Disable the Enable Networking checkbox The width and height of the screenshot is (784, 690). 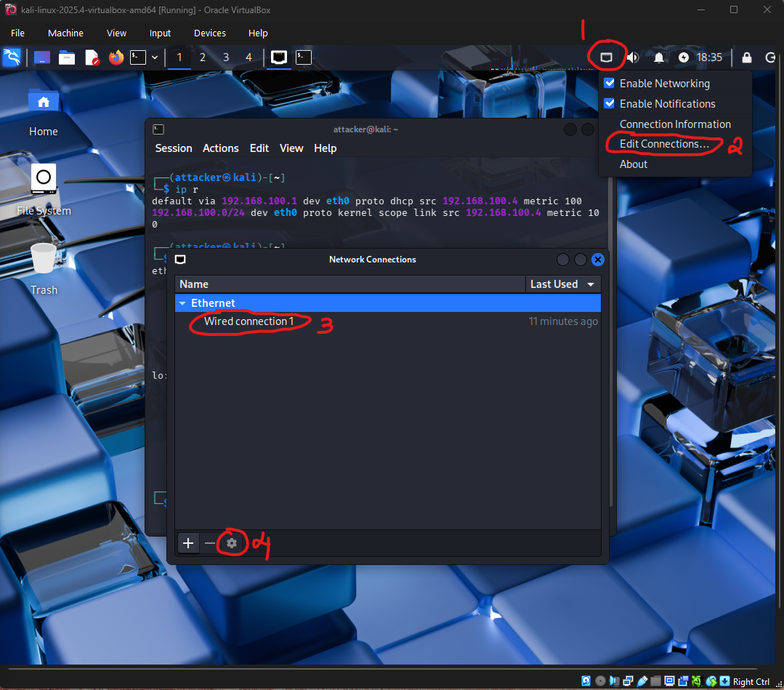609,83
